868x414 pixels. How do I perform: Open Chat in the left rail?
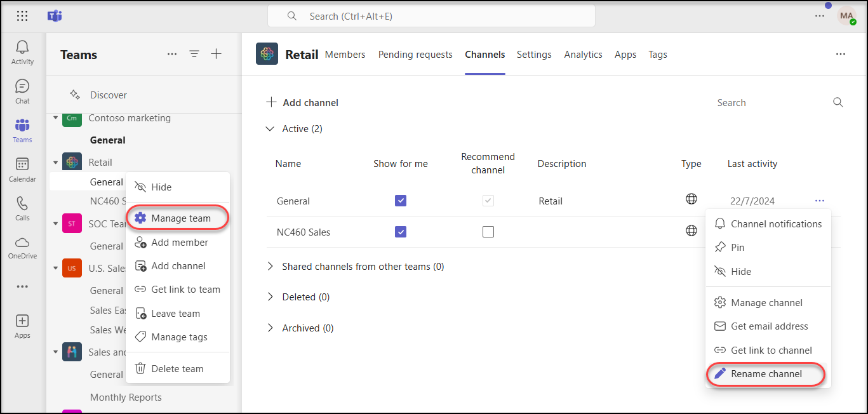(x=22, y=91)
